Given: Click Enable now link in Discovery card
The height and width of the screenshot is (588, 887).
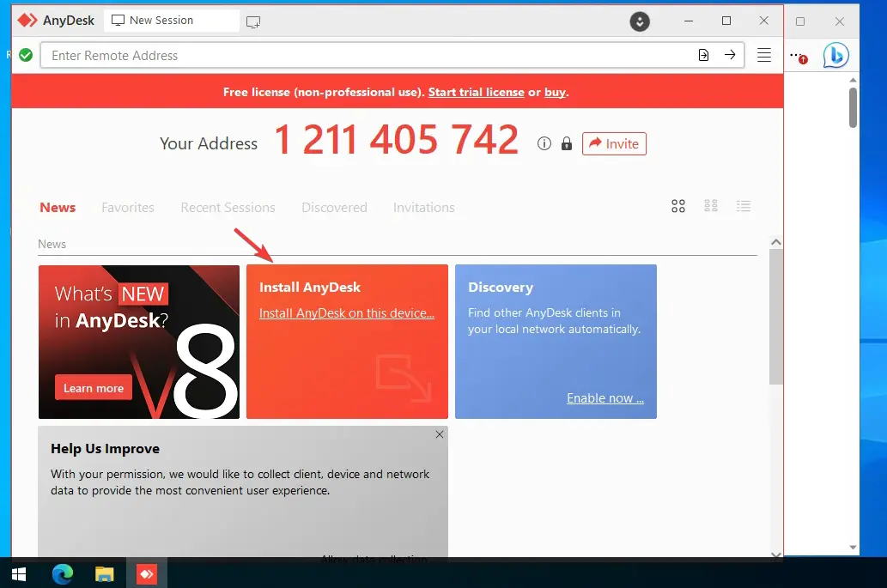Looking at the screenshot, I should click(x=605, y=398).
